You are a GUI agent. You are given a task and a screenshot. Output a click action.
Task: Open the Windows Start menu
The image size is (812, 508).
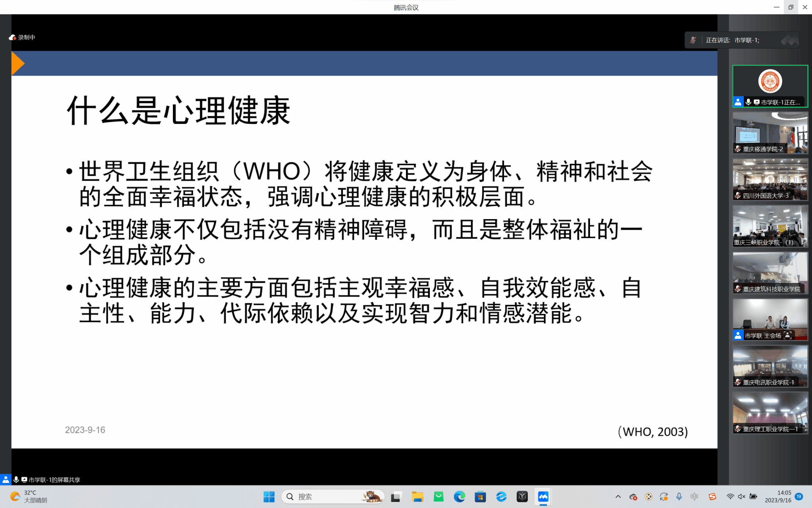point(269,496)
